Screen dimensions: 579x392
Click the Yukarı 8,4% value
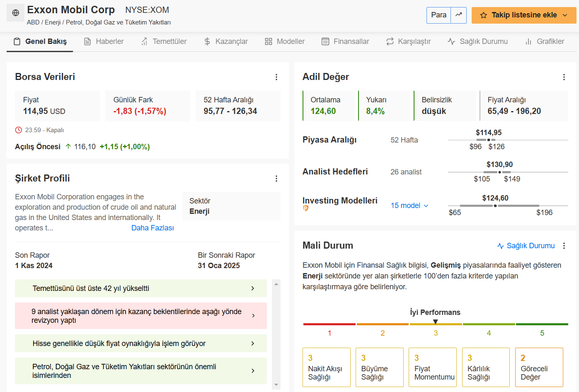376,111
